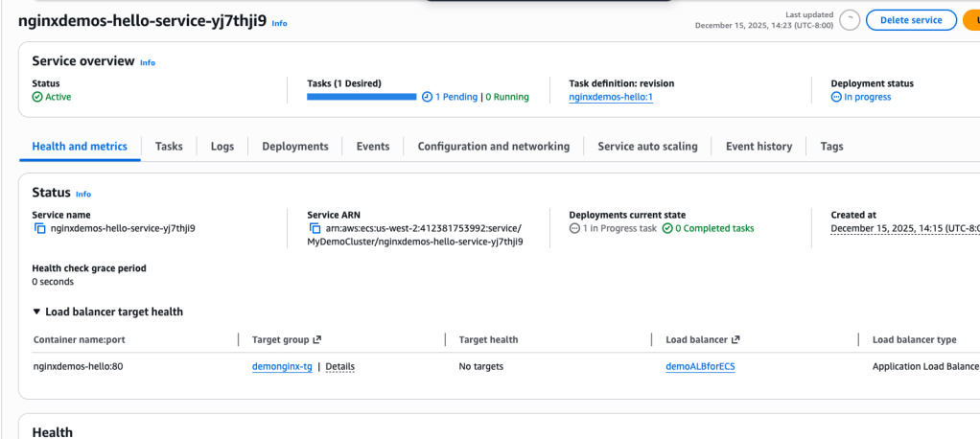Click external link icon next to Load balancer

click(735, 339)
